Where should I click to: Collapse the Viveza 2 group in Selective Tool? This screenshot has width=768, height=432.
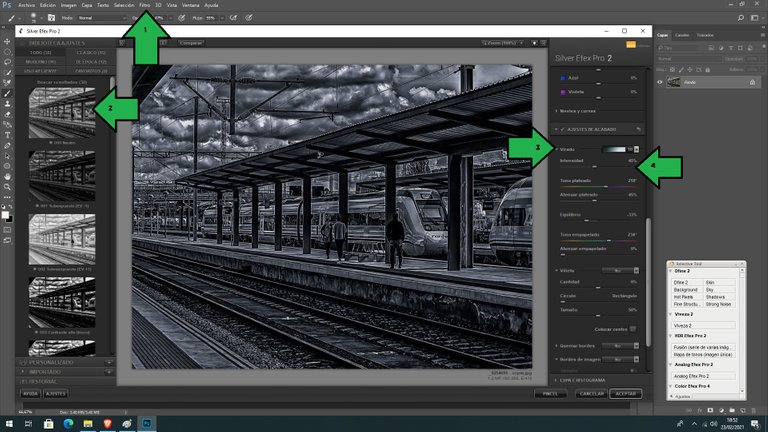point(671,314)
